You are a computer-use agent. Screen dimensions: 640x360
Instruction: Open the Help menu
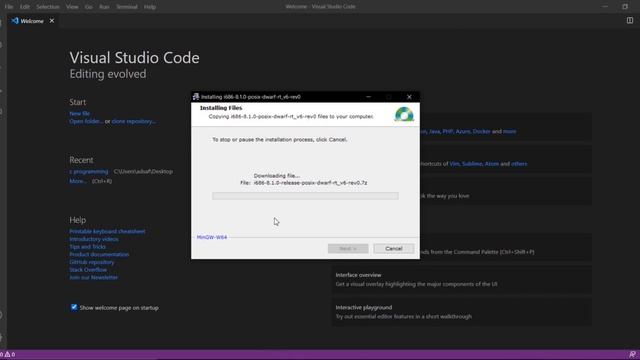tap(150, 7)
